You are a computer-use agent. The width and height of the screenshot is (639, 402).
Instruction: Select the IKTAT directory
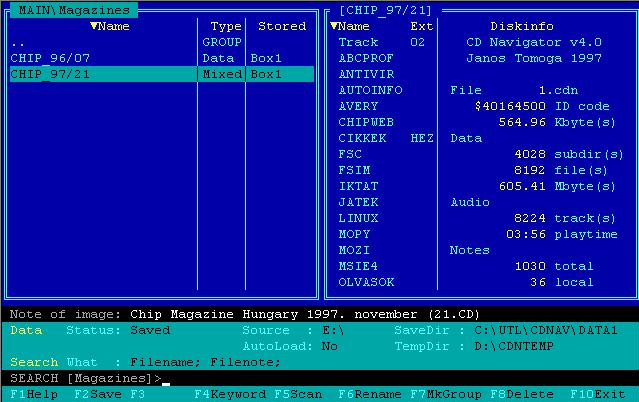[x=358, y=186]
